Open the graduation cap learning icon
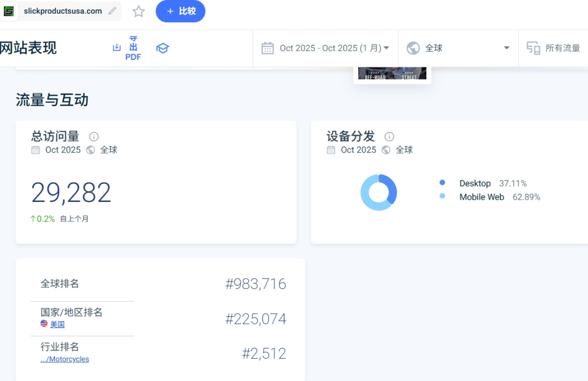This screenshot has width=588, height=381. point(162,48)
